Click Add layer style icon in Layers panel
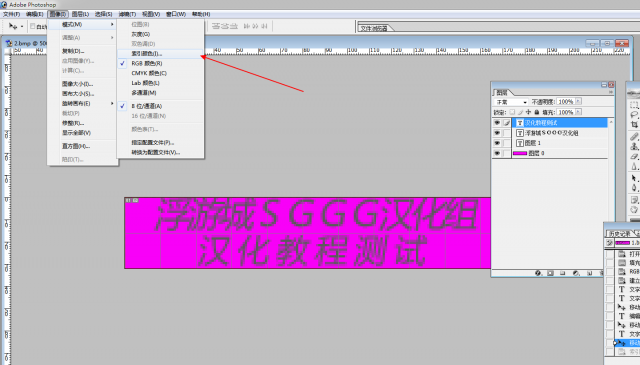The image size is (640, 365). coord(538,273)
